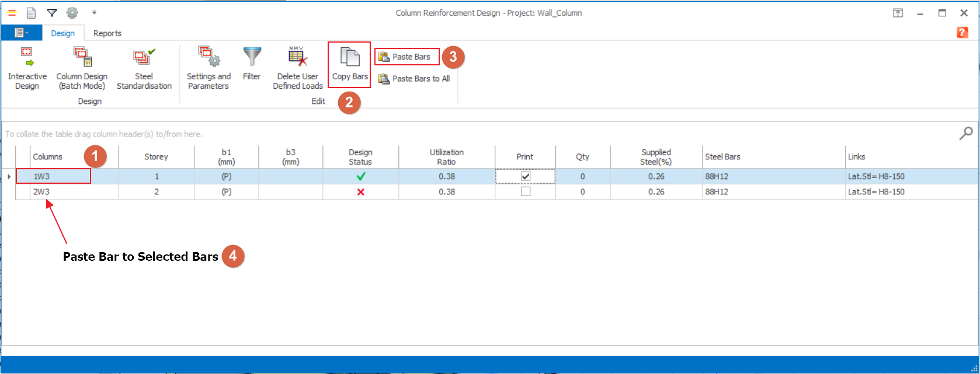This screenshot has width=980, height=374.
Task: Switch to the Reports tab
Action: coord(107,33)
